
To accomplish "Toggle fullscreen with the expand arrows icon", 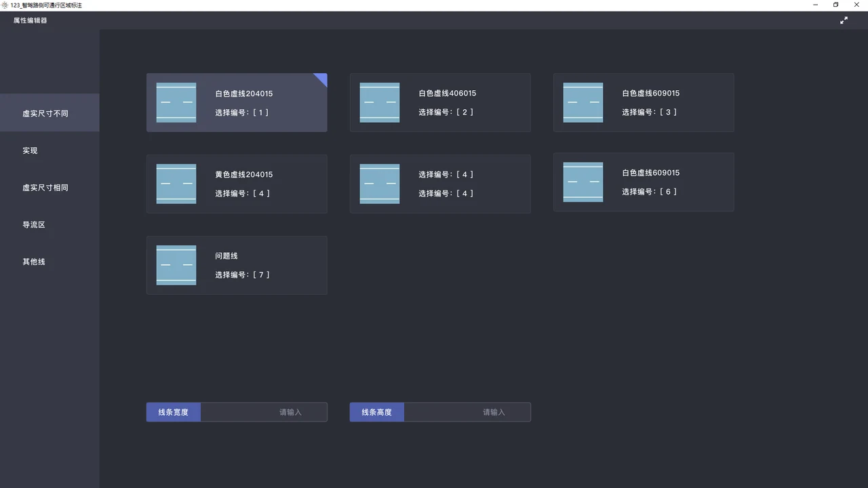I will 844,20.
